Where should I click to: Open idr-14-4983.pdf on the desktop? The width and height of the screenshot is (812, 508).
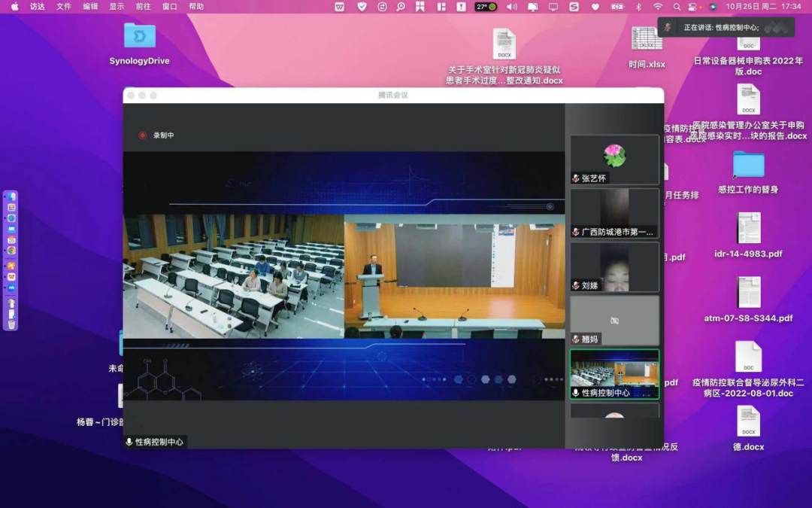pyautogui.click(x=748, y=229)
